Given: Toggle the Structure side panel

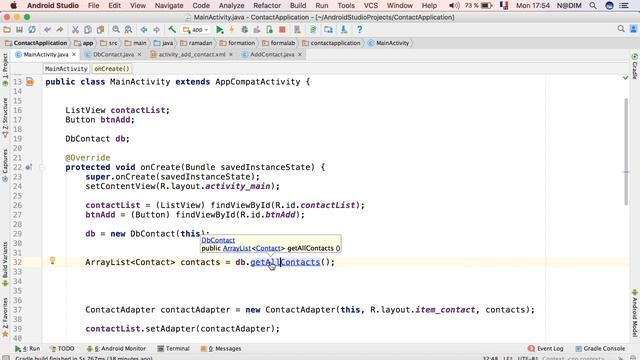Looking at the screenshot, I should pyautogui.click(x=5, y=118).
